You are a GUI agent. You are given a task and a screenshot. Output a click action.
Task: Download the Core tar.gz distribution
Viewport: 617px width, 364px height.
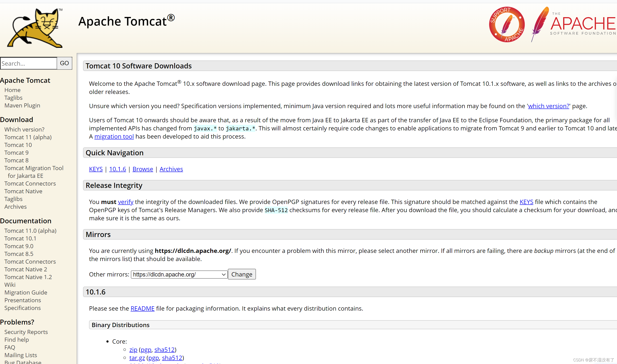(137, 358)
